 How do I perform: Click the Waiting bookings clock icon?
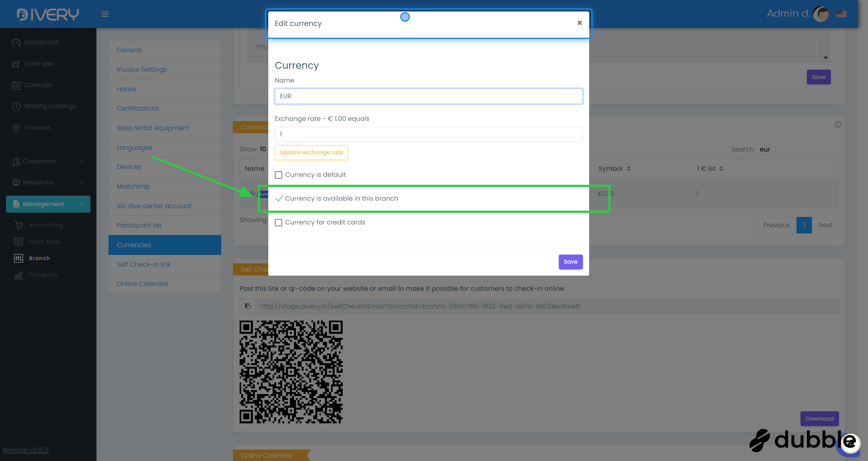click(16, 106)
